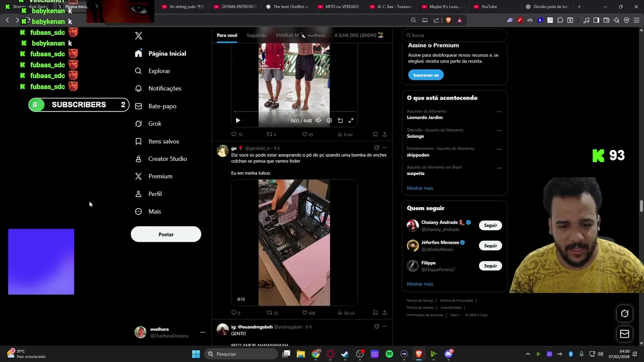Open options for Leonardo Jardim trend

(x=499, y=112)
